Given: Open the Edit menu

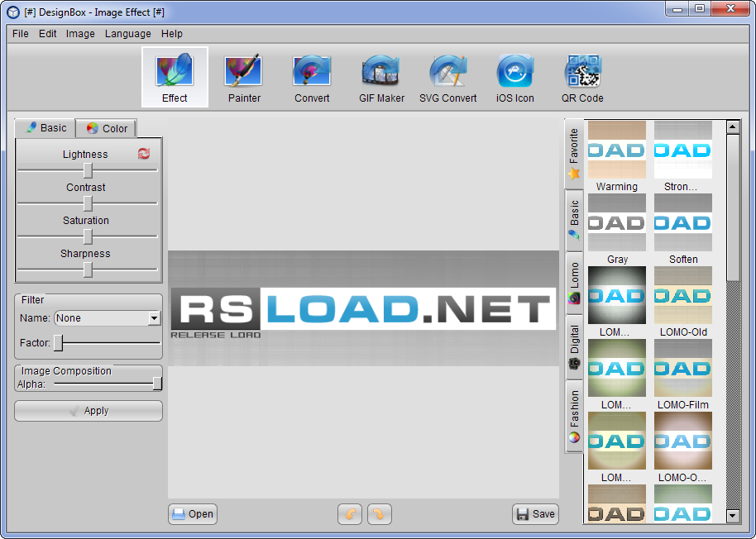Looking at the screenshot, I should point(47,34).
